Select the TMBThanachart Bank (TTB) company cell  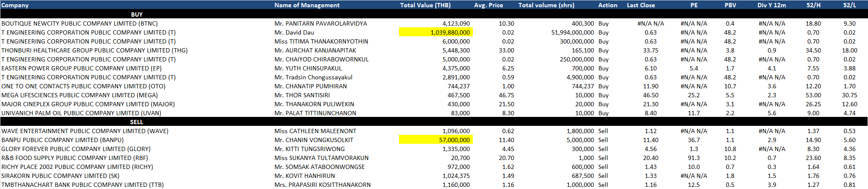pos(82,185)
